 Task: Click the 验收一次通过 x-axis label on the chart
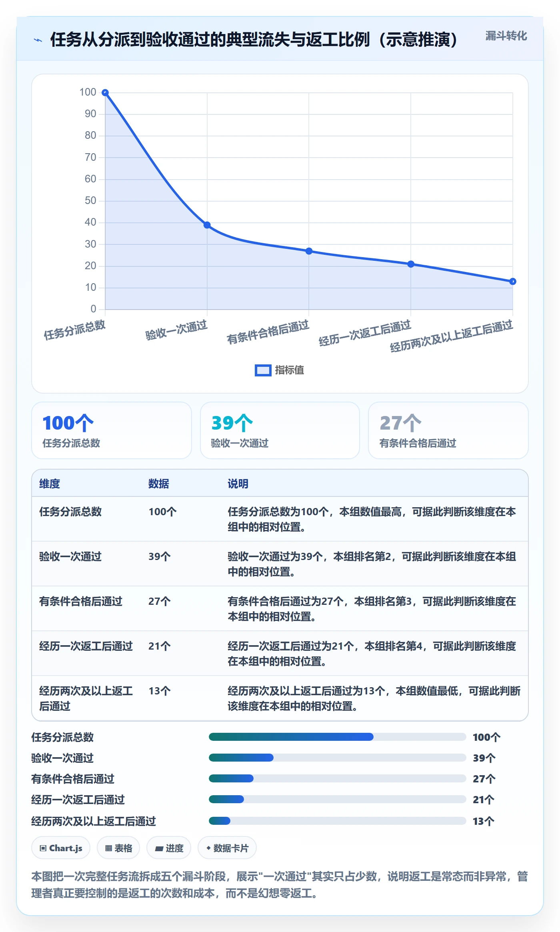click(176, 330)
